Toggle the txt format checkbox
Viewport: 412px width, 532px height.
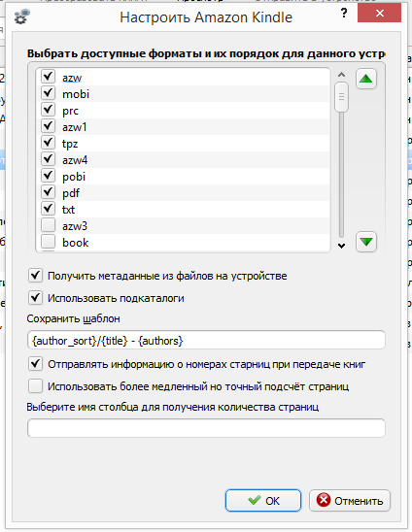pyautogui.click(x=48, y=209)
